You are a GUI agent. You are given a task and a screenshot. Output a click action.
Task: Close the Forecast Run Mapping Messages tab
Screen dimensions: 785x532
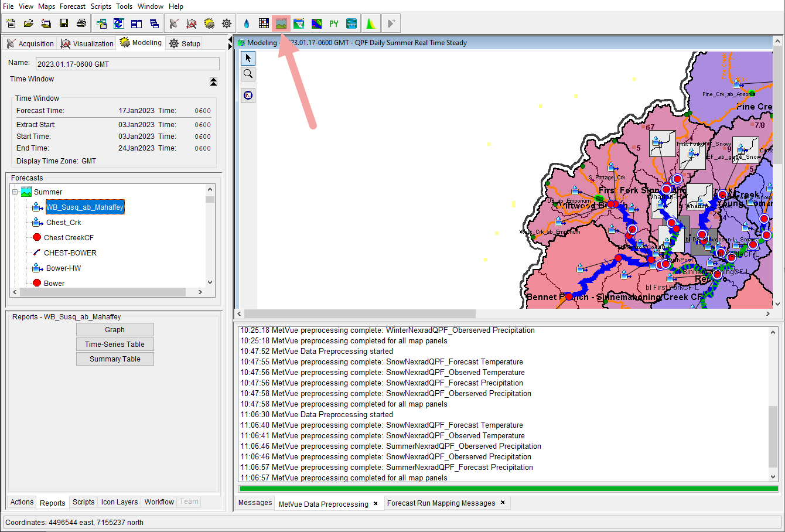(503, 503)
